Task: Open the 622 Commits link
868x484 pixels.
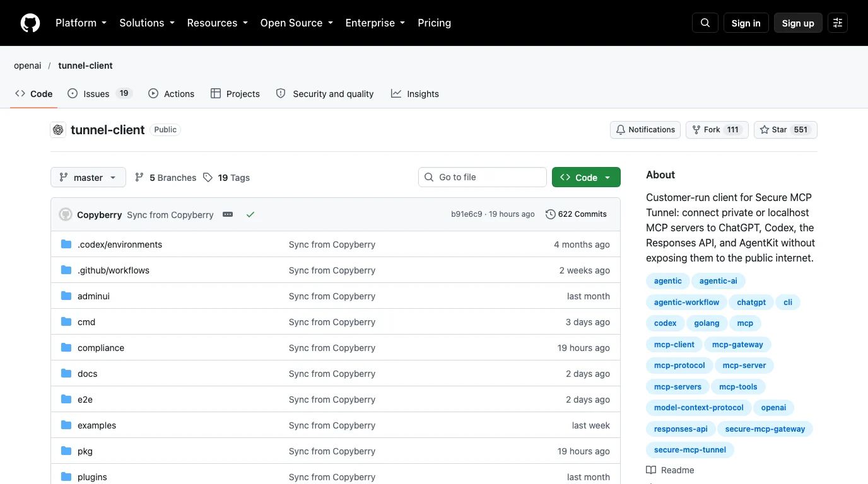Action: pos(576,214)
